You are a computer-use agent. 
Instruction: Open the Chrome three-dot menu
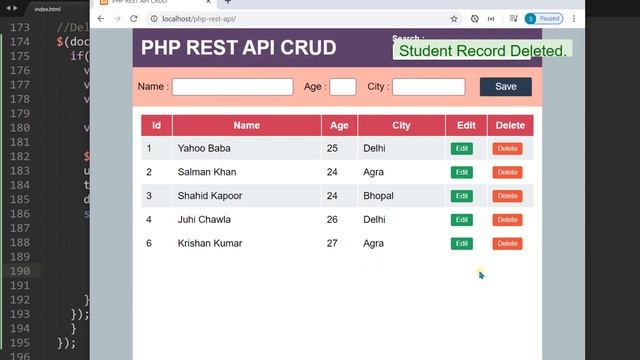tap(574, 19)
